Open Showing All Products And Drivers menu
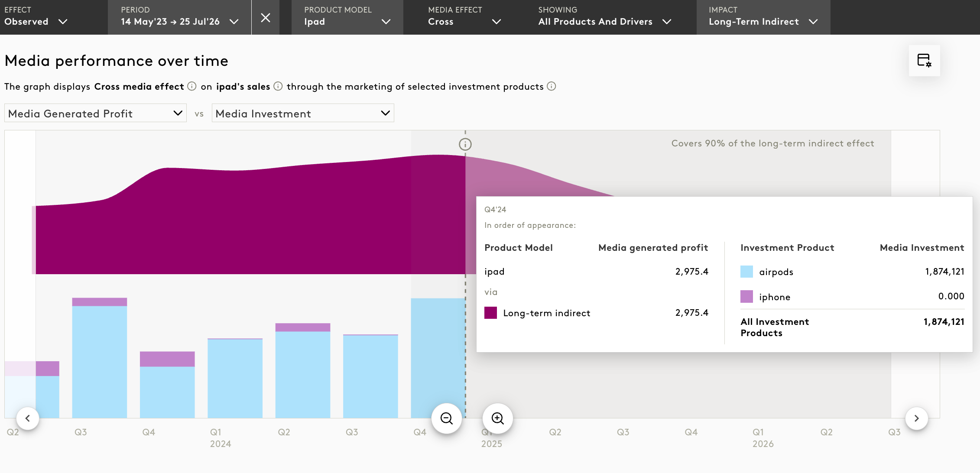980x473 pixels. [x=604, y=17]
